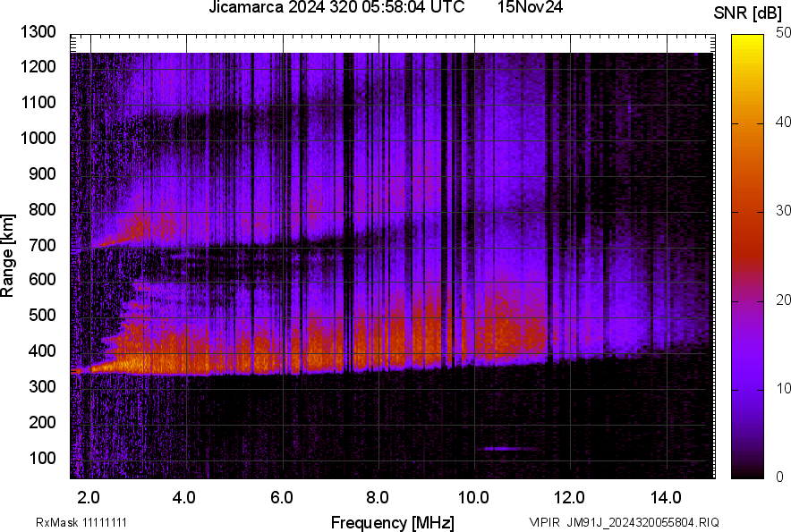The image size is (791, 532).
Task: Click the plot title 'Jicamarca 2024 320 05:58:04 UTC'
Action: click(336, 7)
